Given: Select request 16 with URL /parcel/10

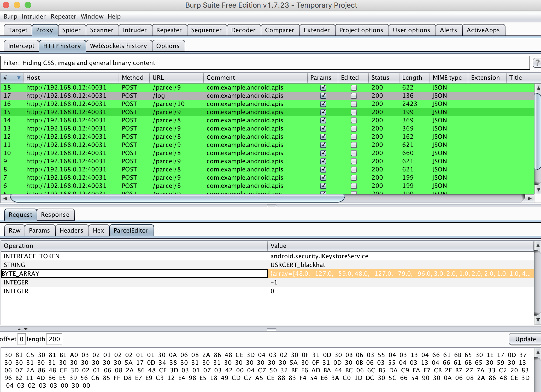Looking at the screenshot, I should tap(267, 104).
